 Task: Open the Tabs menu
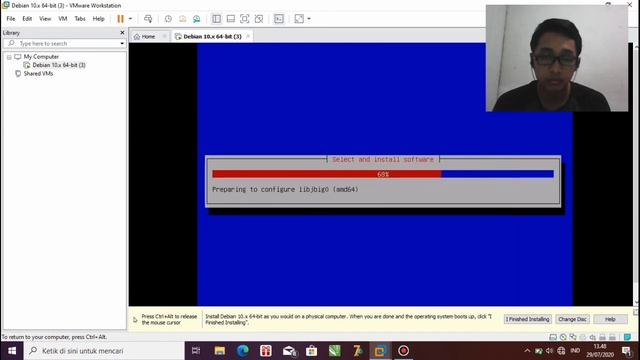(80, 19)
